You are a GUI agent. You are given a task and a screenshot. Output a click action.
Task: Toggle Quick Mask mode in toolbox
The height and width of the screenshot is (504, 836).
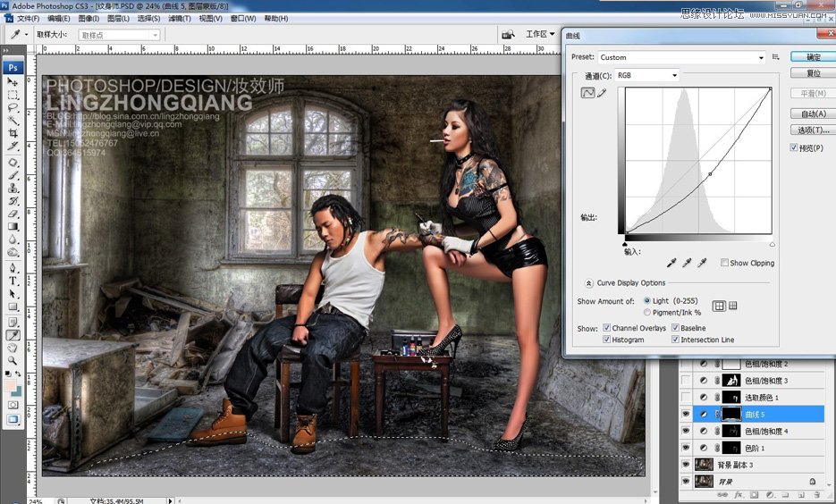13,405
